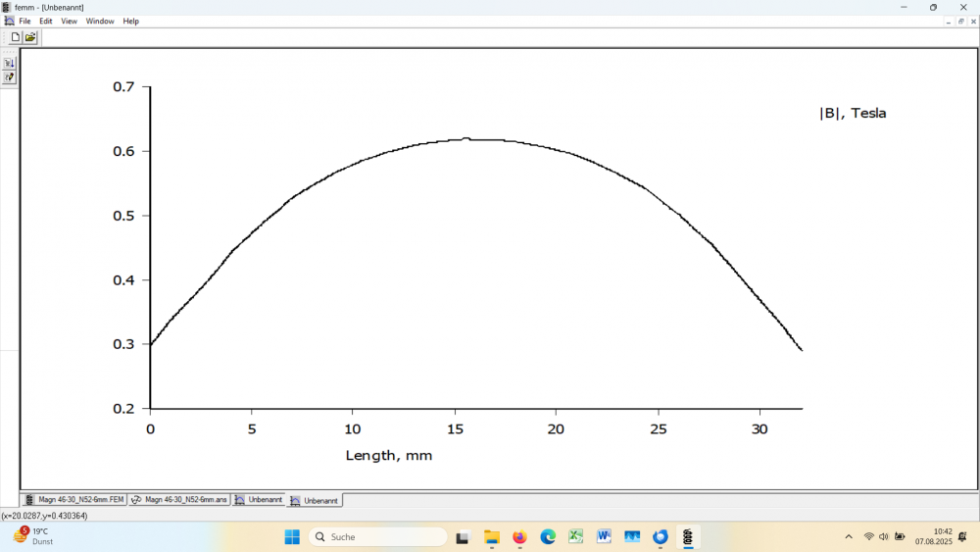Open the femm app in the taskbar

[x=688, y=536]
